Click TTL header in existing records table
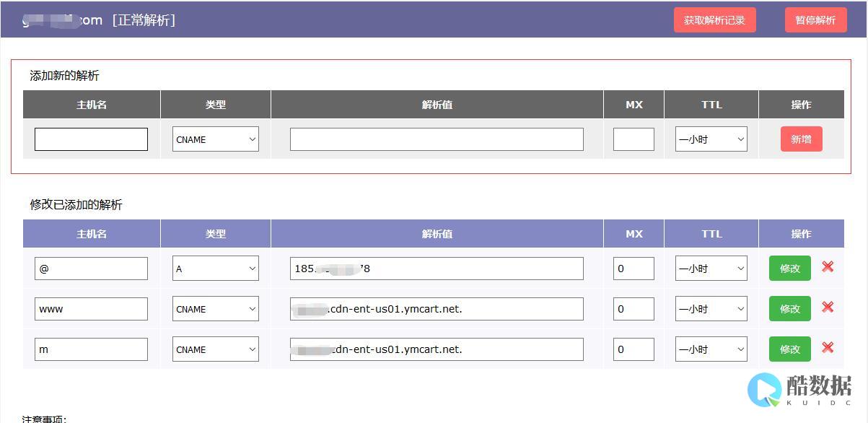868x423 pixels. [x=711, y=234]
